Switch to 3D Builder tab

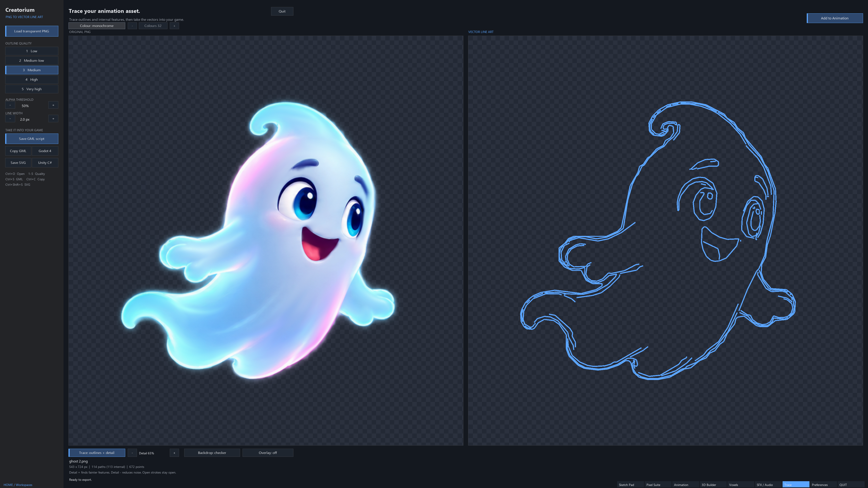tap(713, 485)
